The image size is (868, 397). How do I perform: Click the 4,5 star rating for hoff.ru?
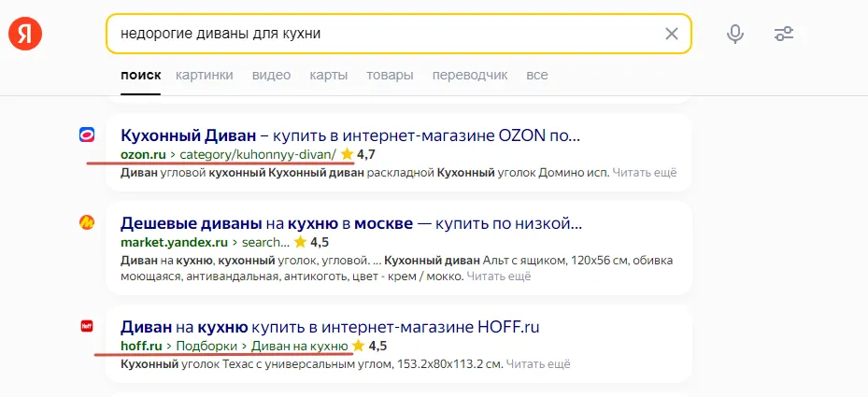pyautogui.click(x=370, y=347)
